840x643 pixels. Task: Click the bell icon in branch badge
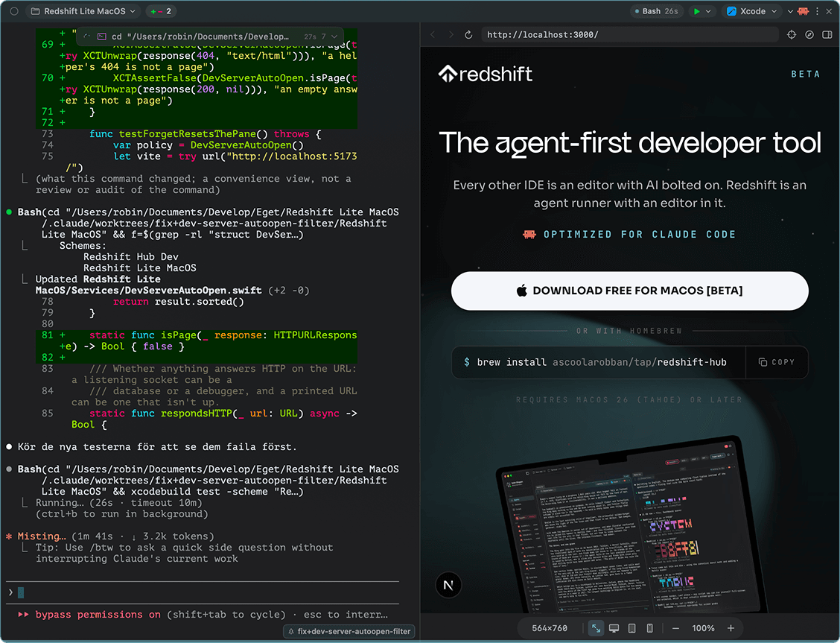[x=291, y=632]
